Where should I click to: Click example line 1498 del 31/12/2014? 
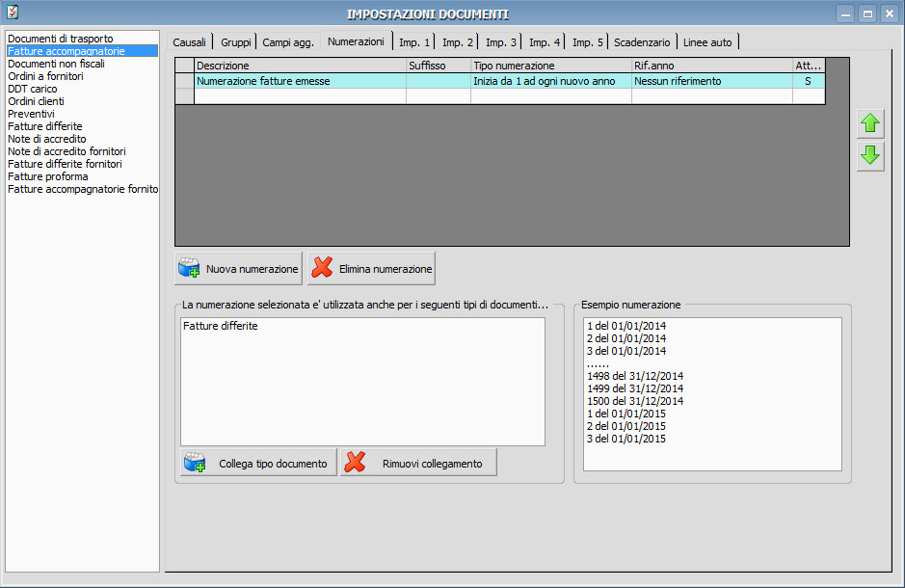coord(635,376)
